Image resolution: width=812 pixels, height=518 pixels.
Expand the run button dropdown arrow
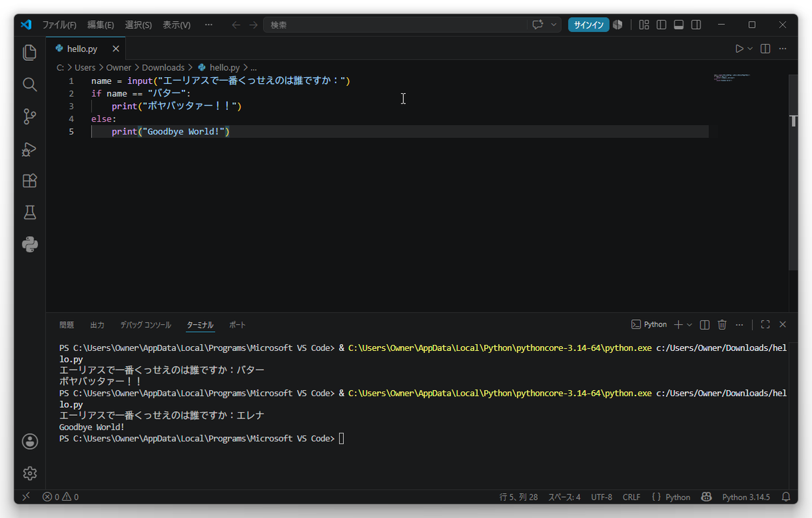[x=750, y=49]
